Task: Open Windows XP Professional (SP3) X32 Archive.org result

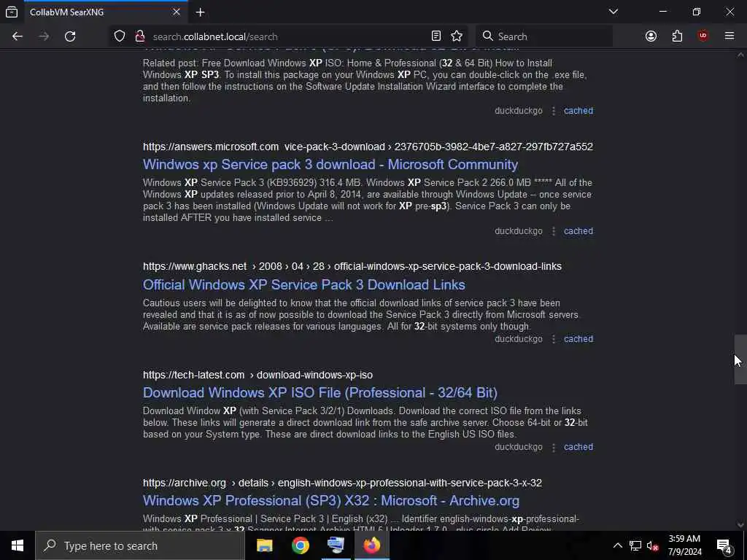Action: coord(331,500)
